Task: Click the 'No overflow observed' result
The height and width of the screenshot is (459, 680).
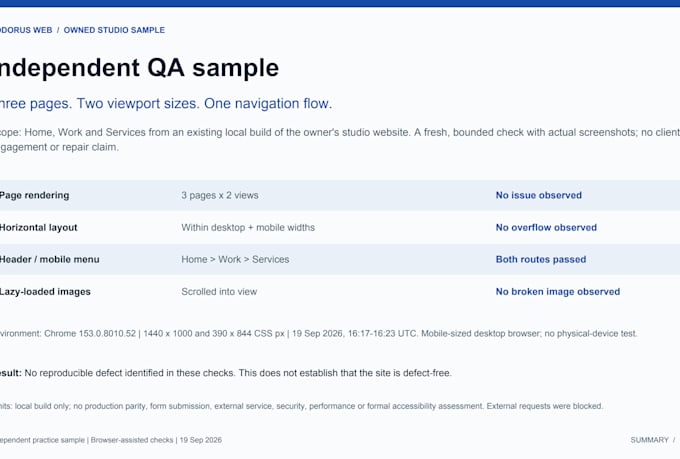Action: (x=546, y=227)
